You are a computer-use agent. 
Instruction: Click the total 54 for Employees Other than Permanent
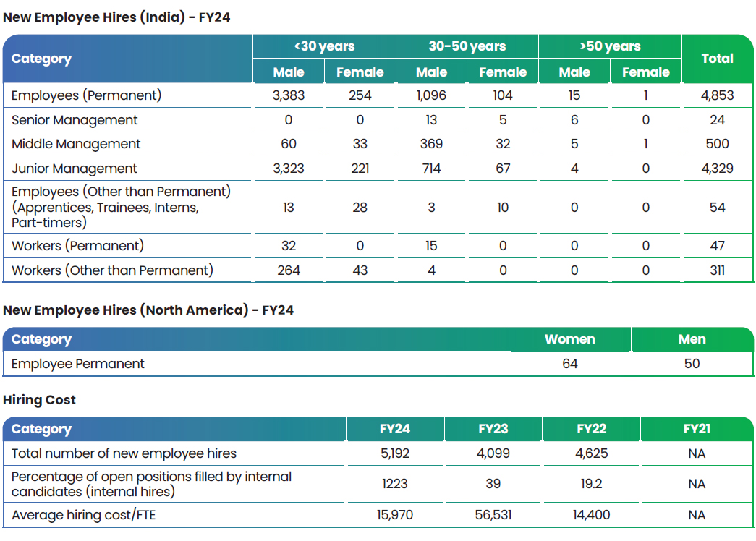[718, 208]
